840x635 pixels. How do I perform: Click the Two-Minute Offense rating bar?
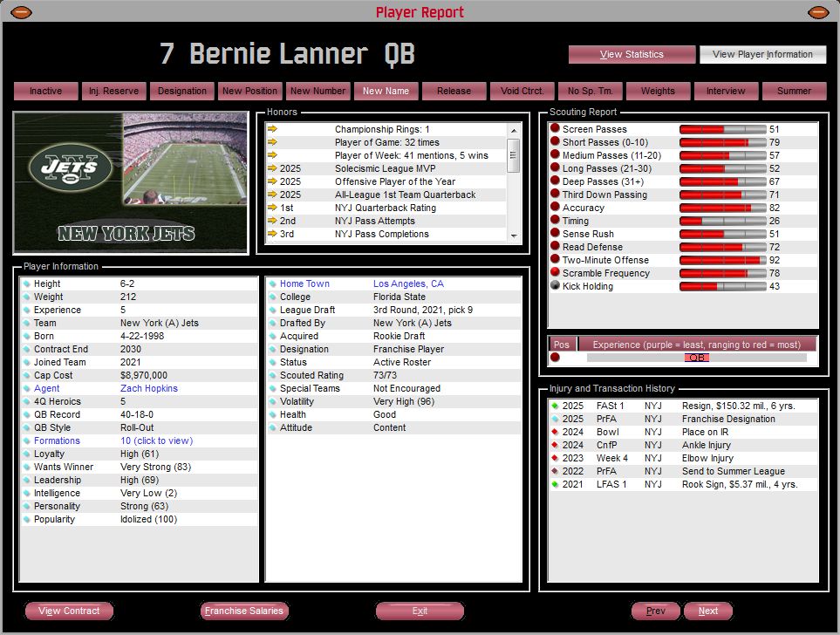tap(722, 260)
